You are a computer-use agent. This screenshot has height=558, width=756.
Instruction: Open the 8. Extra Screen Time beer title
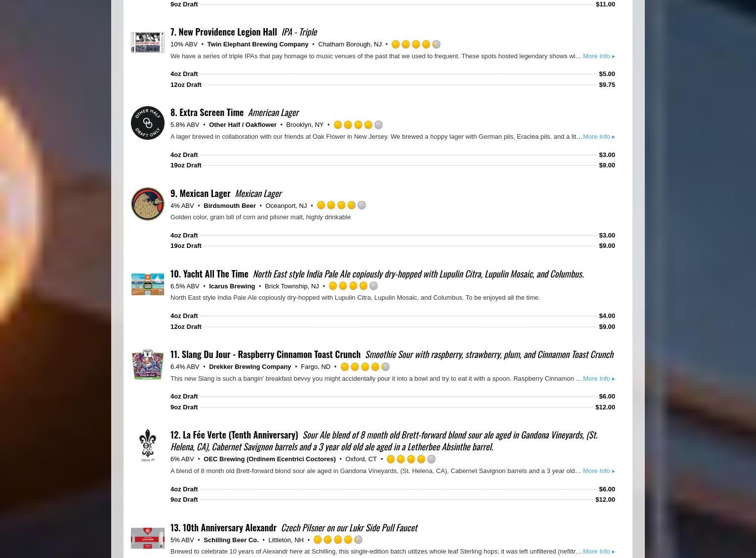[x=207, y=112]
